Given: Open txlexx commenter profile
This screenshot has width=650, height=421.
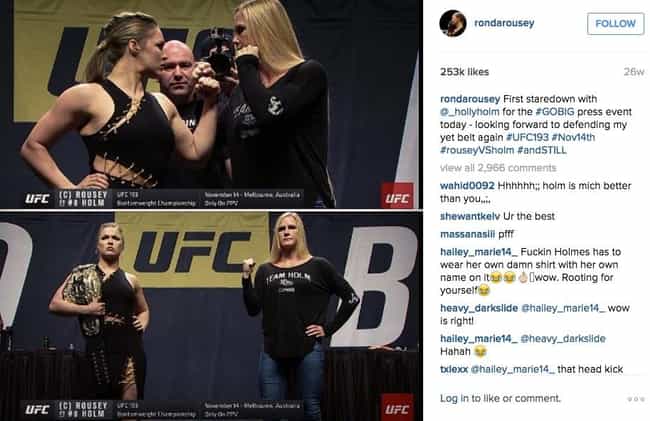Looking at the screenshot, I should click(454, 369).
